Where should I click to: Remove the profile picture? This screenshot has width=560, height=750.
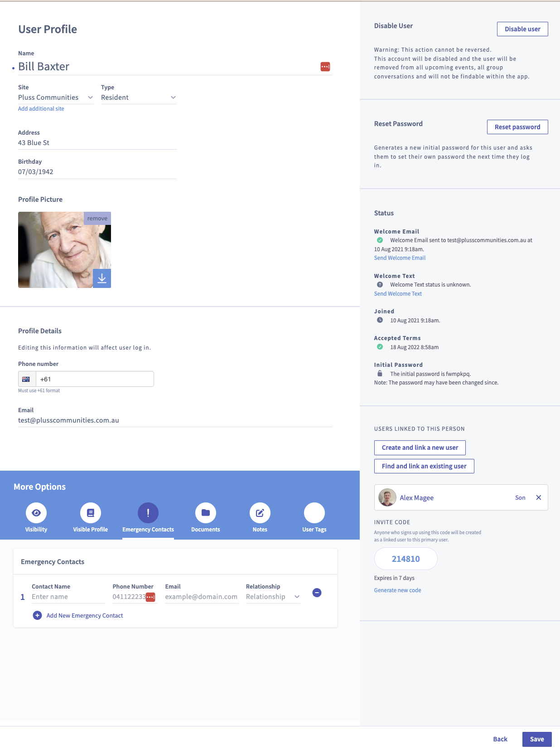(x=97, y=218)
